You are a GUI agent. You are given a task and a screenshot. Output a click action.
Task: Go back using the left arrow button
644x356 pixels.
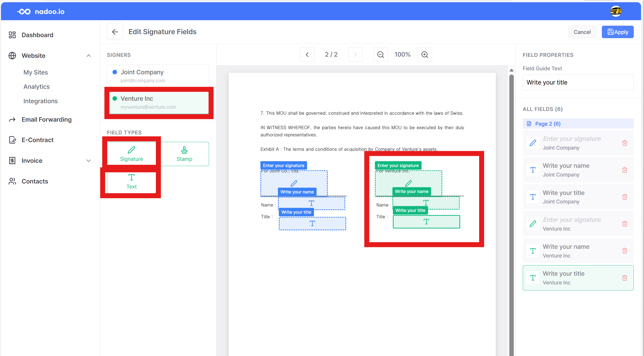[x=115, y=32]
